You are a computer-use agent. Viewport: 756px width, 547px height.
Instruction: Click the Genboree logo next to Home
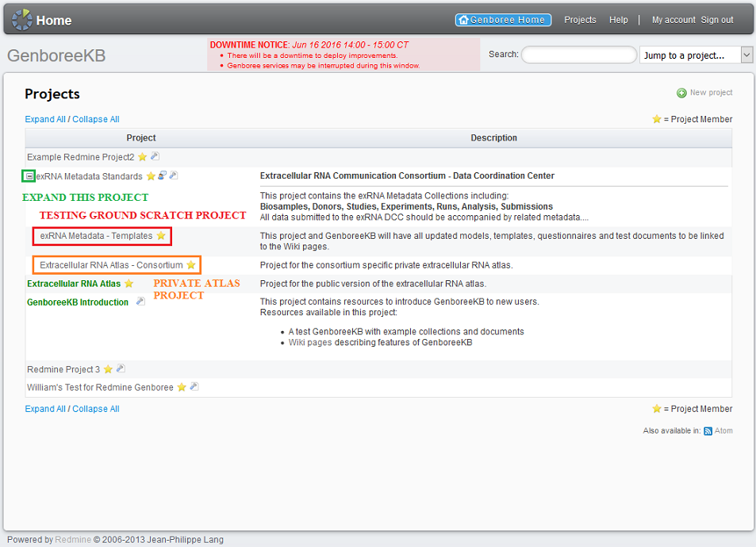(21, 20)
